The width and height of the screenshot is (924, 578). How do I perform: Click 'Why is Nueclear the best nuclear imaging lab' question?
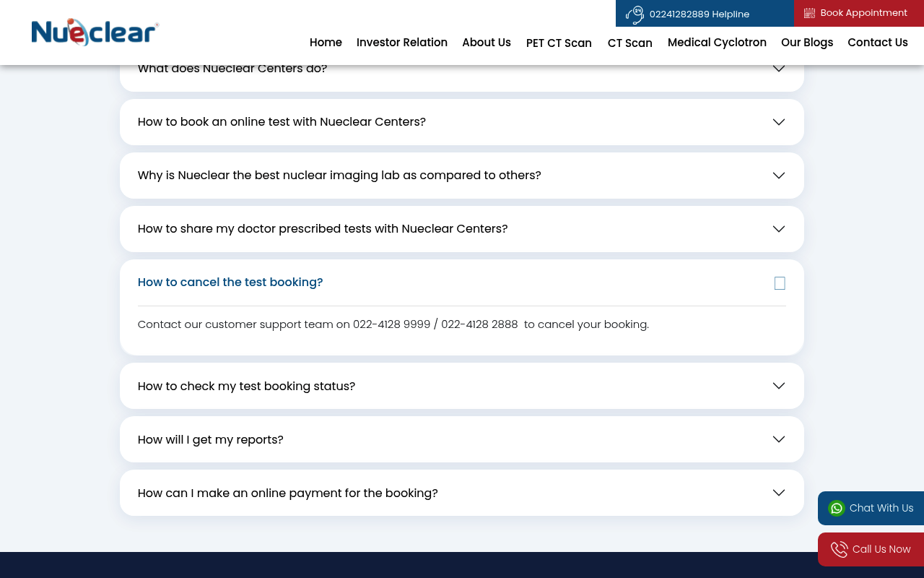pos(339,176)
